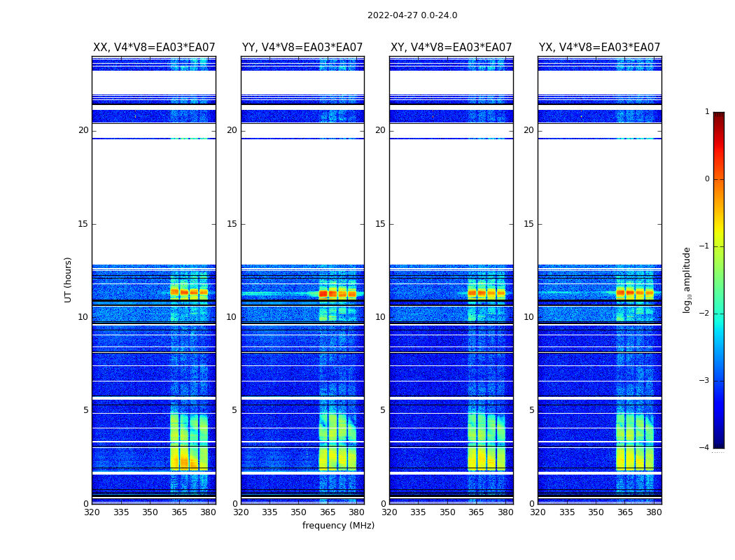Click the "UT (hours)" y-axis label

pos(69,279)
